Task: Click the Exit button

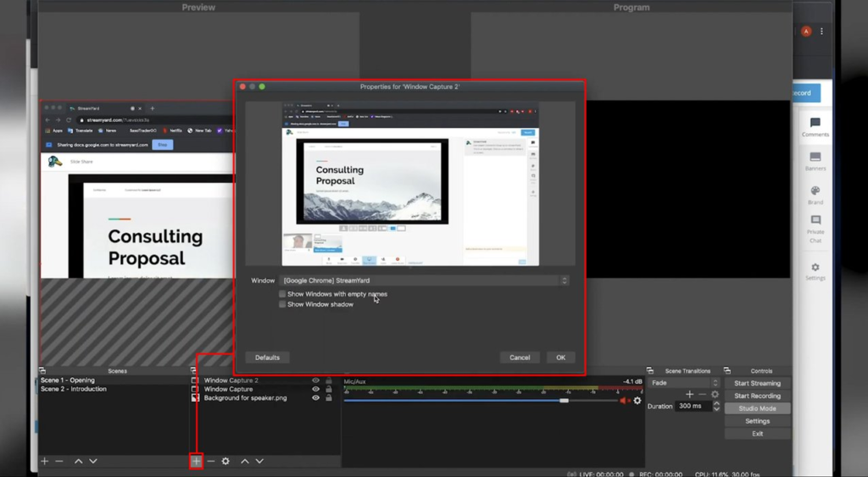Action: pyautogui.click(x=757, y=434)
